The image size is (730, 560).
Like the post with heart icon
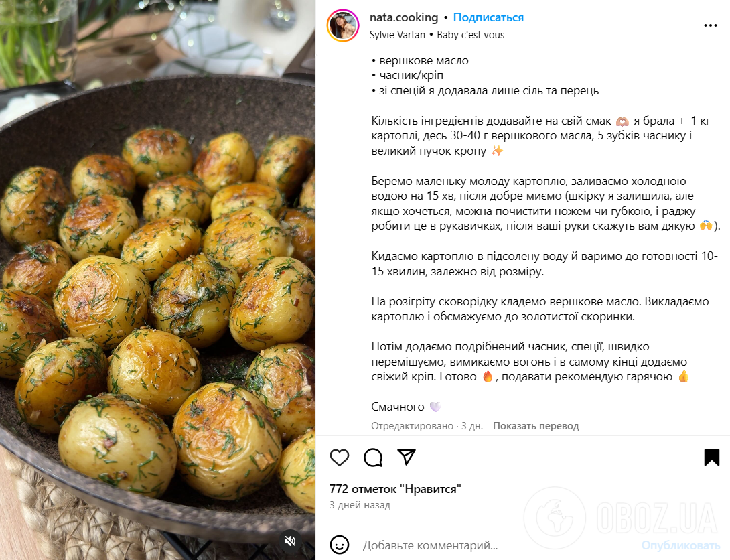340,458
